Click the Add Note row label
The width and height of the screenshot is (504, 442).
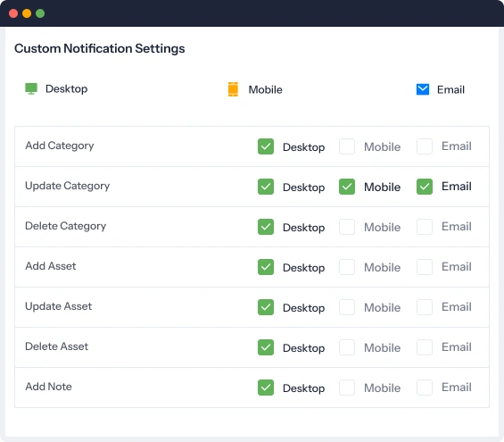[48, 387]
